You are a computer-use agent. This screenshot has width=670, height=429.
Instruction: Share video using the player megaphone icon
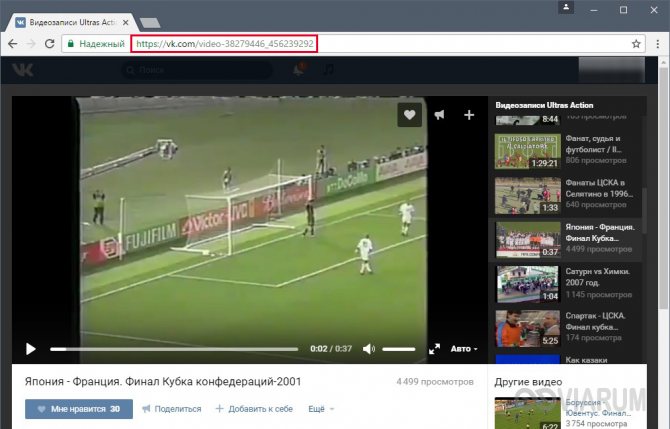point(439,115)
